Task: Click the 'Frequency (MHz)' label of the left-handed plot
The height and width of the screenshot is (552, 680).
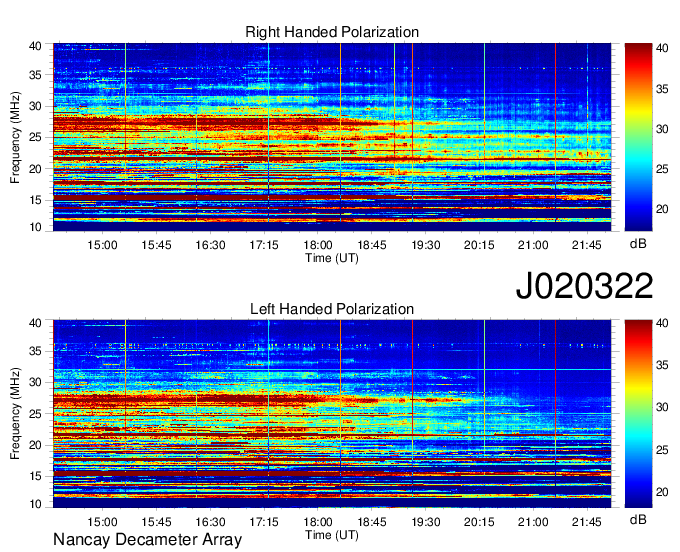Action: point(15,414)
